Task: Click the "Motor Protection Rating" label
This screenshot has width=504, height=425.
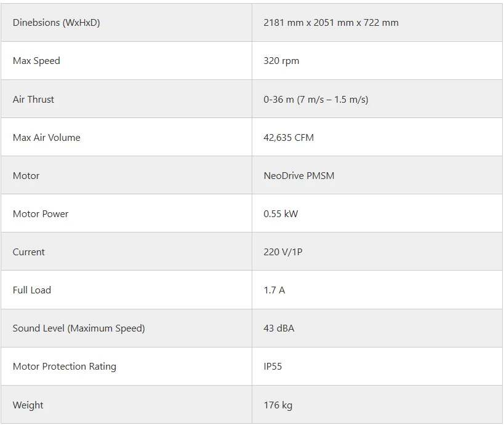Action: pos(65,366)
